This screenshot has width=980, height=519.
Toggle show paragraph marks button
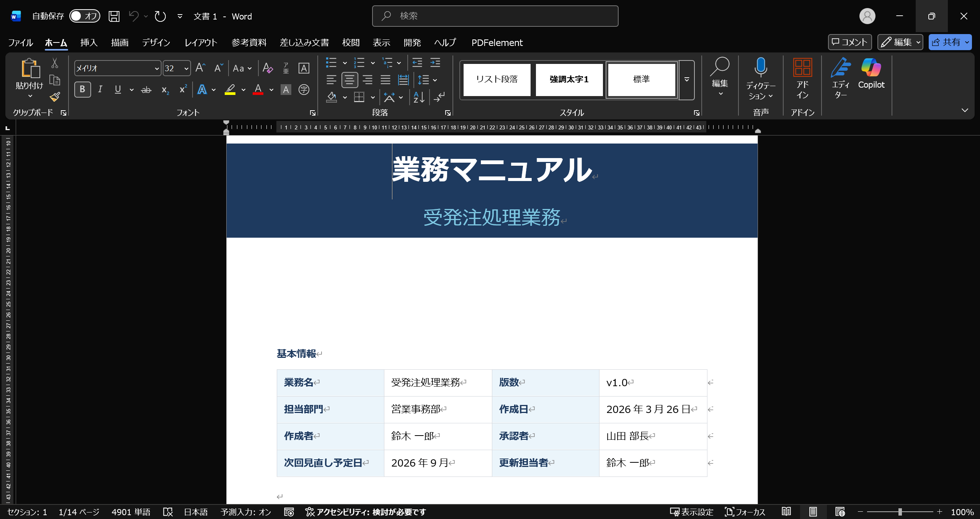pos(439,97)
